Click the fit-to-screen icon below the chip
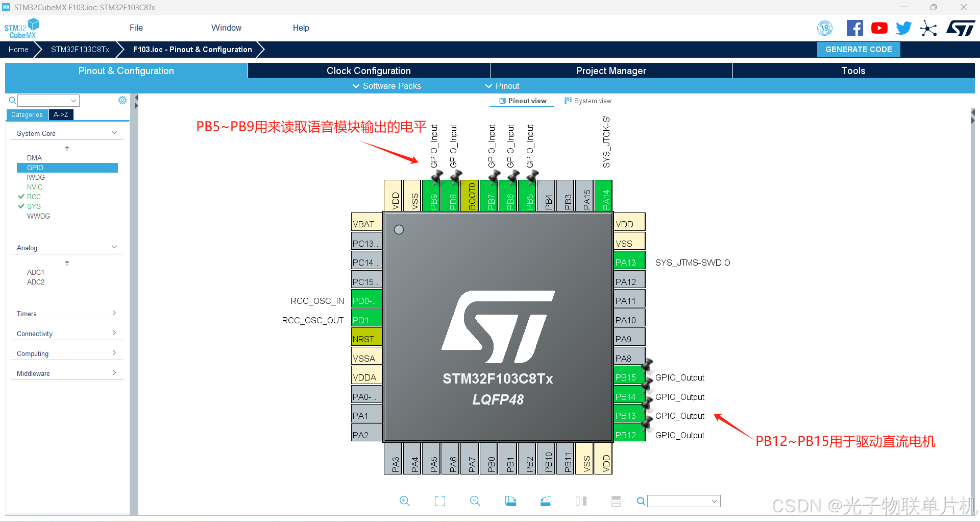 [440, 501]
